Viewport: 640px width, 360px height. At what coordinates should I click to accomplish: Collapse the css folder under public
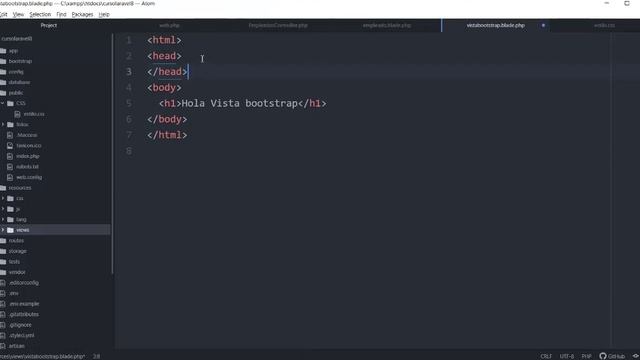click(x=3, y=104)
